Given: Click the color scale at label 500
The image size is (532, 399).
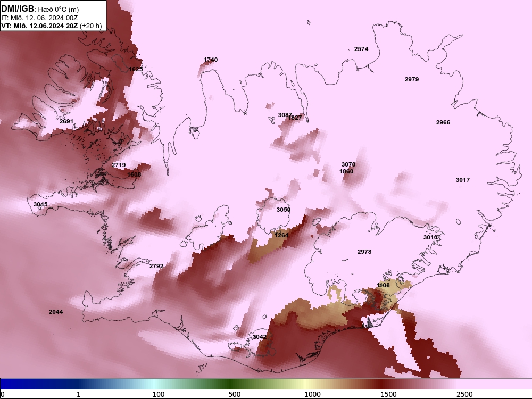Looking at the screenshot, I should click(235, 394).
